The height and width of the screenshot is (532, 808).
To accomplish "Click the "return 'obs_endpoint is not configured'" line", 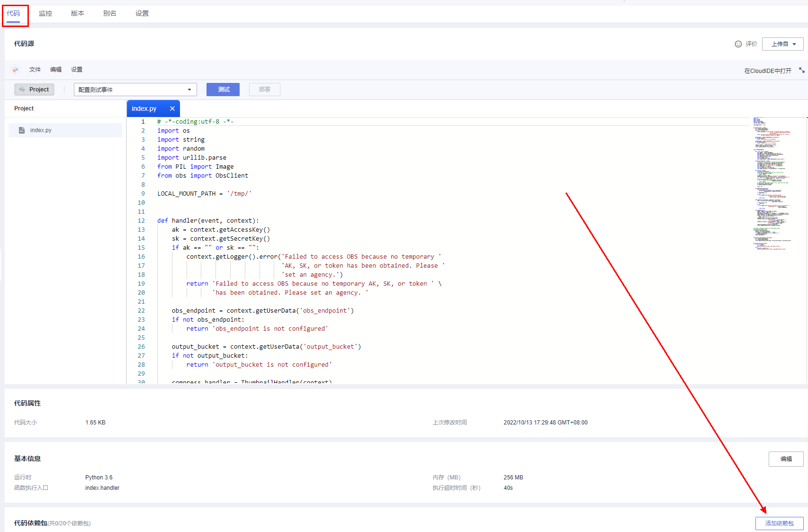I will tap(257, 329).
